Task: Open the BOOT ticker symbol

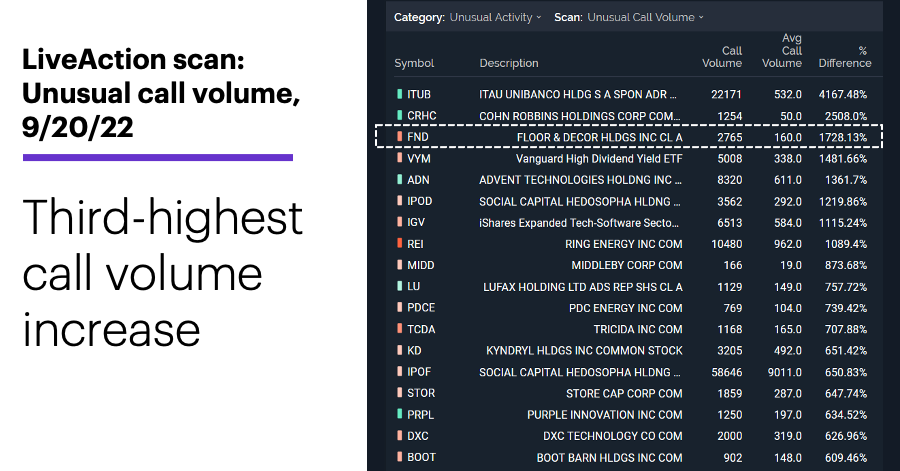Action: [421, 457]
